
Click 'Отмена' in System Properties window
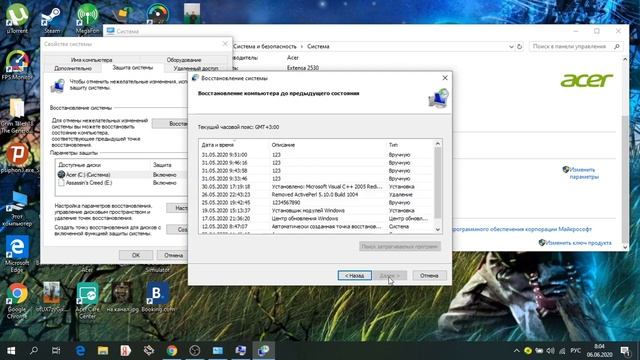pos(173,255)
